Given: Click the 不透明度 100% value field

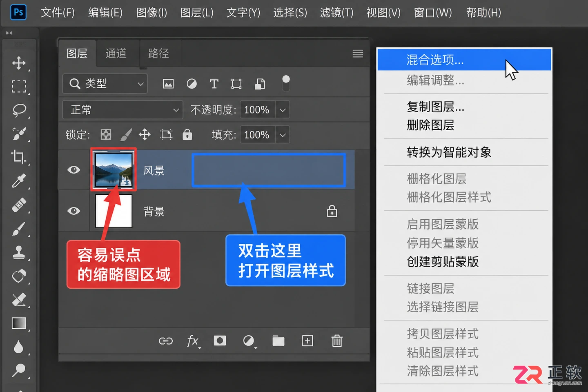Looking at the screenshot, I should click(x=258, y=110).
